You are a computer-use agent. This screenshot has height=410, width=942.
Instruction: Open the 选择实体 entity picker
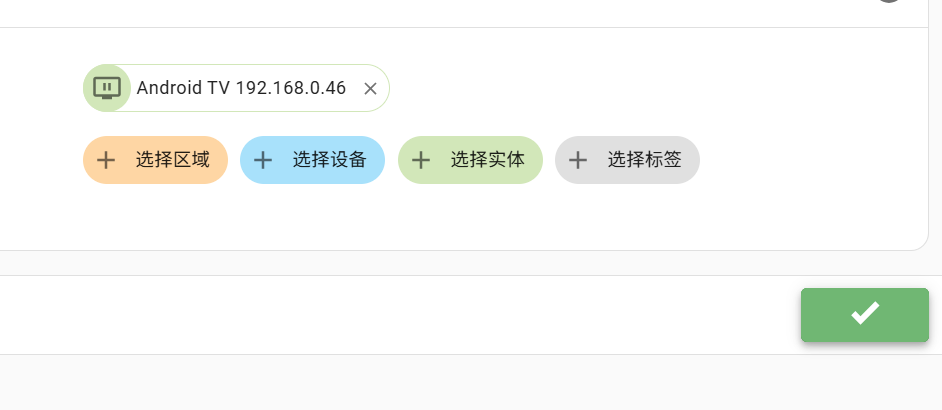tap(470, 160)
